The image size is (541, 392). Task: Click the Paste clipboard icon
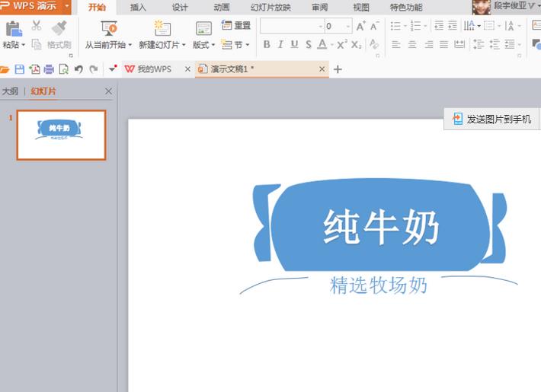point(13,29)
